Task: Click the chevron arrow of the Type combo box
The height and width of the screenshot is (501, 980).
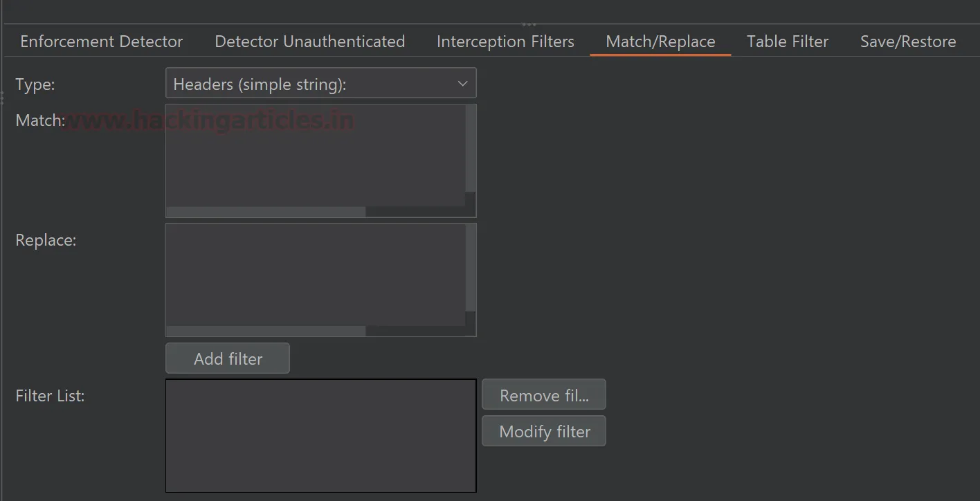Action: [463, 84]
